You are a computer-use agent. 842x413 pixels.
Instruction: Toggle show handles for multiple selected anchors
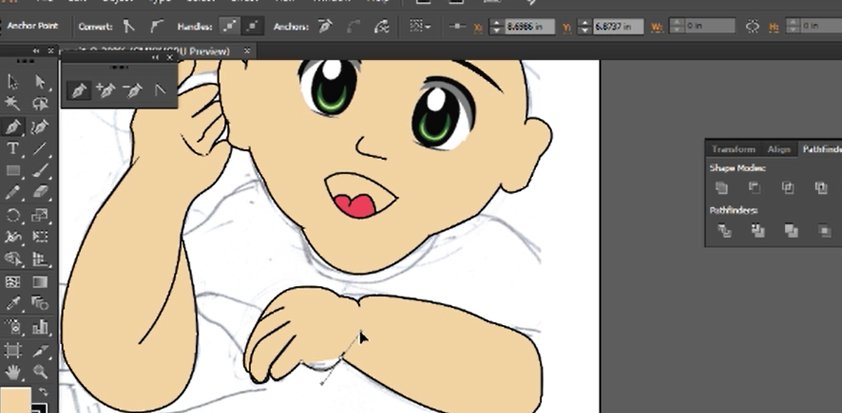(x=229, y=26)
